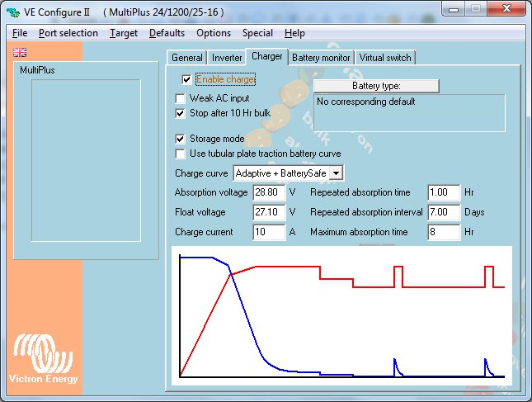The width and height of the screenshot is (532, 402).
Task: Click the Charge current field showing 10
Action: pyautogui.click(x=270, y=232)
